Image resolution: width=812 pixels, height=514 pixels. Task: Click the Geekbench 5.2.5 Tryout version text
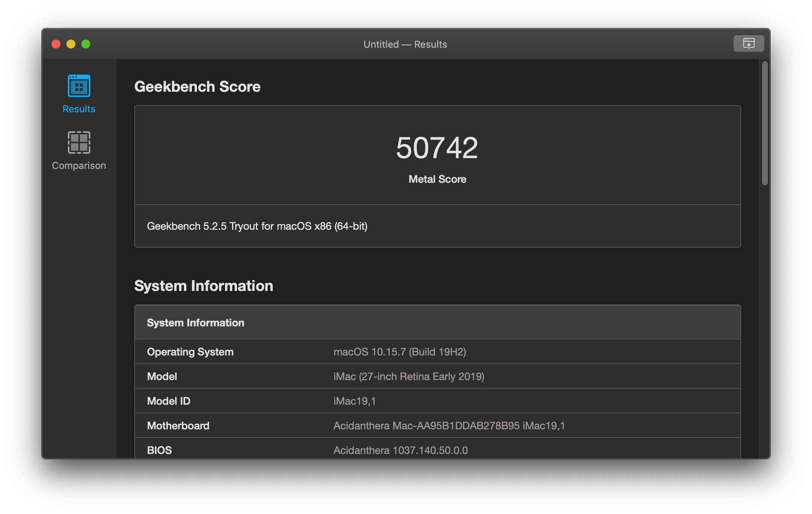[257, 226]
